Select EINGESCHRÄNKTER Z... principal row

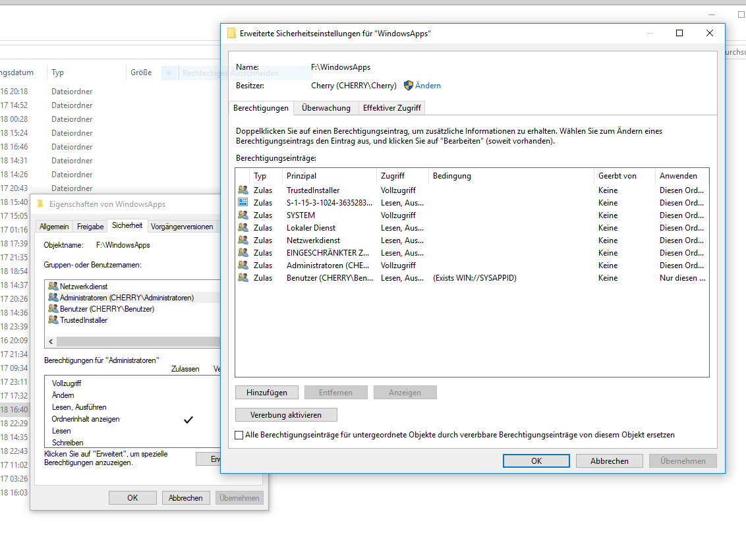(x=328, y=252)
